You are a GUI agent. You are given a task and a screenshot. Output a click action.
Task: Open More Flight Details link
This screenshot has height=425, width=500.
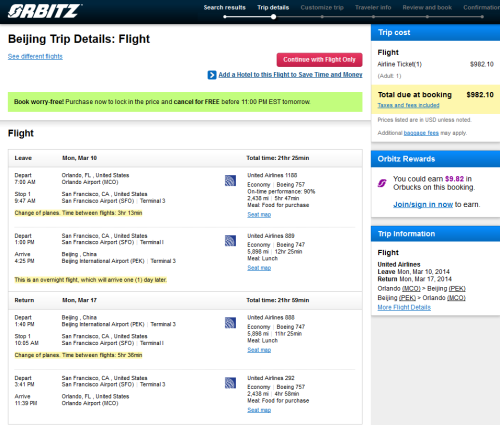[x=404, y=307]
